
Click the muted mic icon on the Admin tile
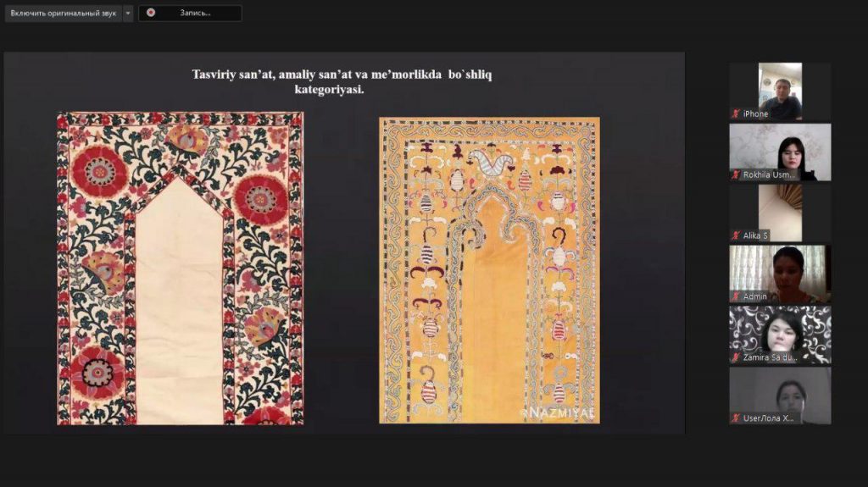[736, 296]
